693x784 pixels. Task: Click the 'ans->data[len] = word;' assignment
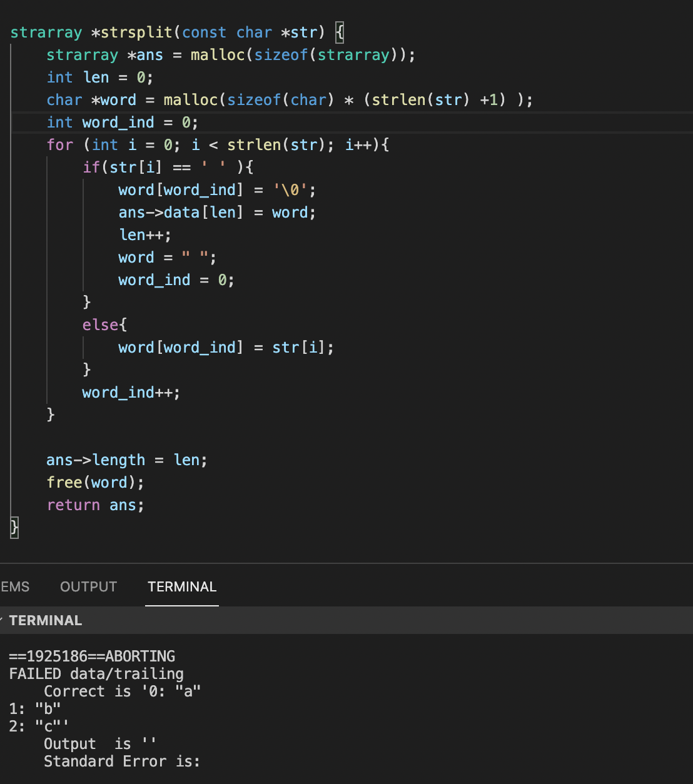coord(217,213)
